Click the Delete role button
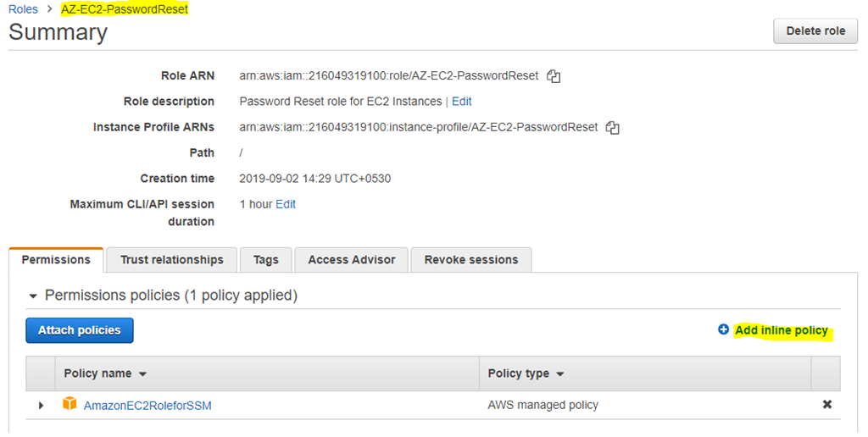This screenshot has width=868, height=437. [815, 31]
